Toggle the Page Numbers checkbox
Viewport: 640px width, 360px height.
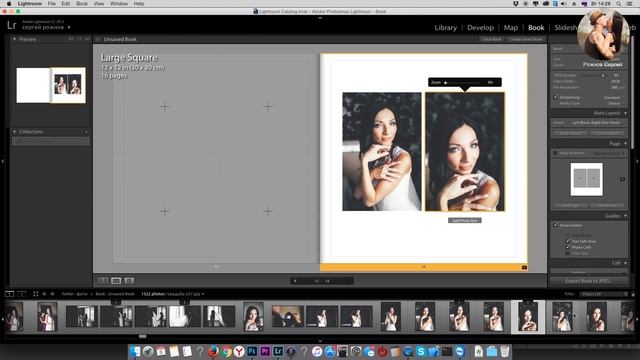coord(555,153)
